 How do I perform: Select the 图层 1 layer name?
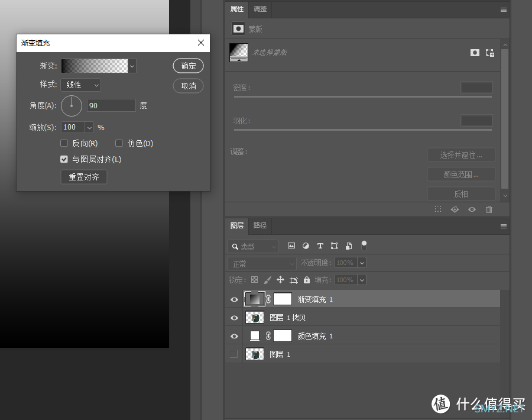[280, 354]
